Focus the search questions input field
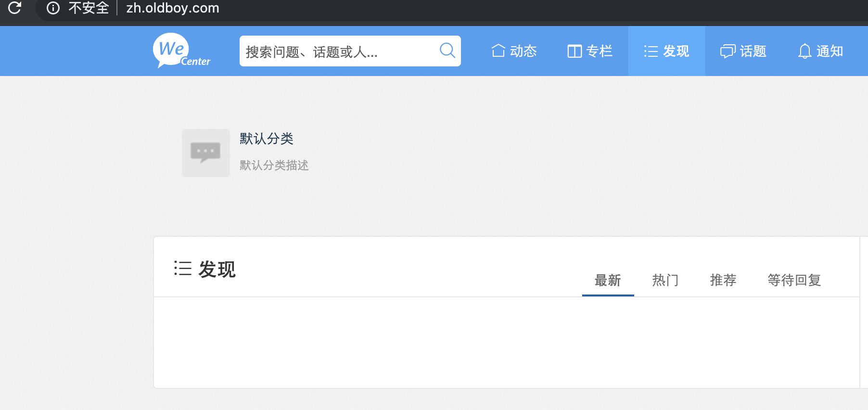Image resolution: width=868 pixels, height=410 pixels. (337, 51)
